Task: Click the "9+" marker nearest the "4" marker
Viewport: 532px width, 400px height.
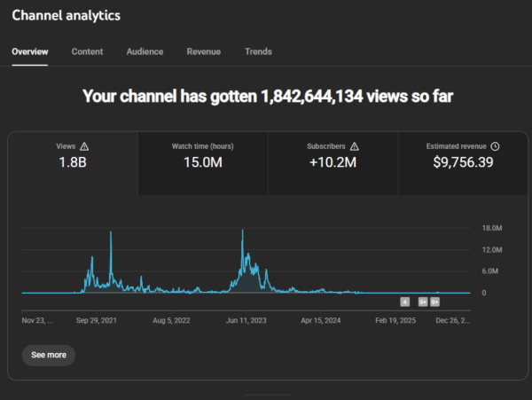Action: (423, 302)
